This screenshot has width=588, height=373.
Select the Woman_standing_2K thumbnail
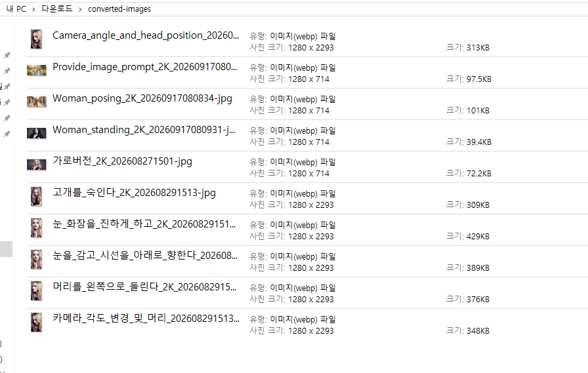[36, 133]
